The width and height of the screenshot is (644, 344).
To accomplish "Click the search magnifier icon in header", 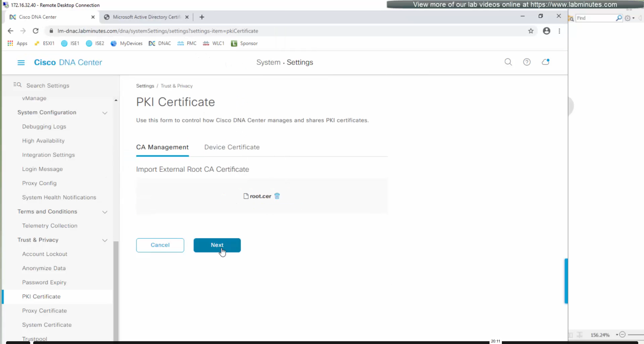I will pyautogui.click(x=508, y=62).
